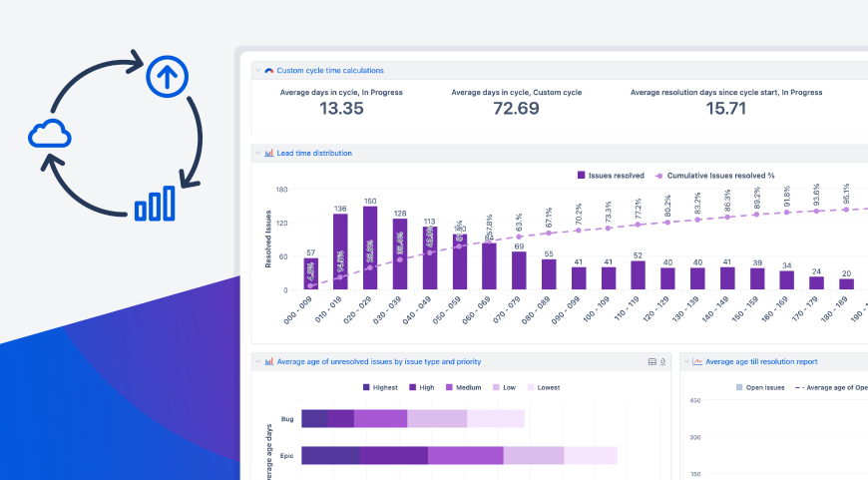Open table view icon in unresolved issues panel
Viewport: 868px width, 480px height.
(652, 361)
